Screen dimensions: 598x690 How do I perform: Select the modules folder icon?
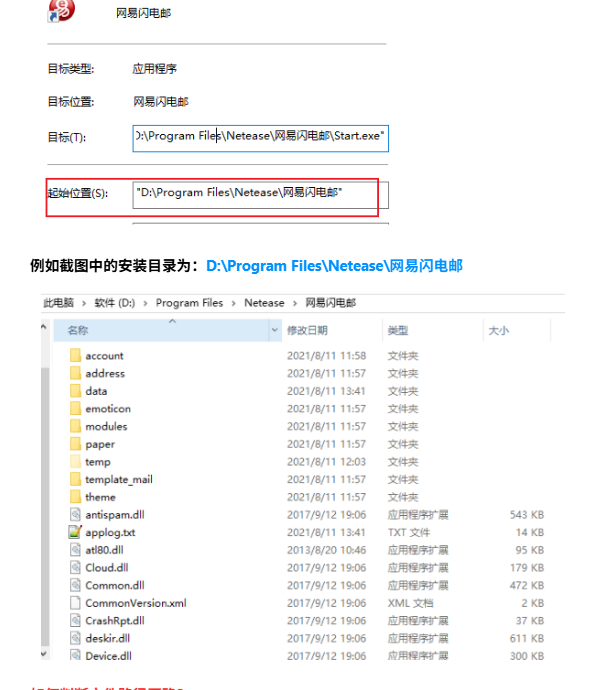pos(75,426)
